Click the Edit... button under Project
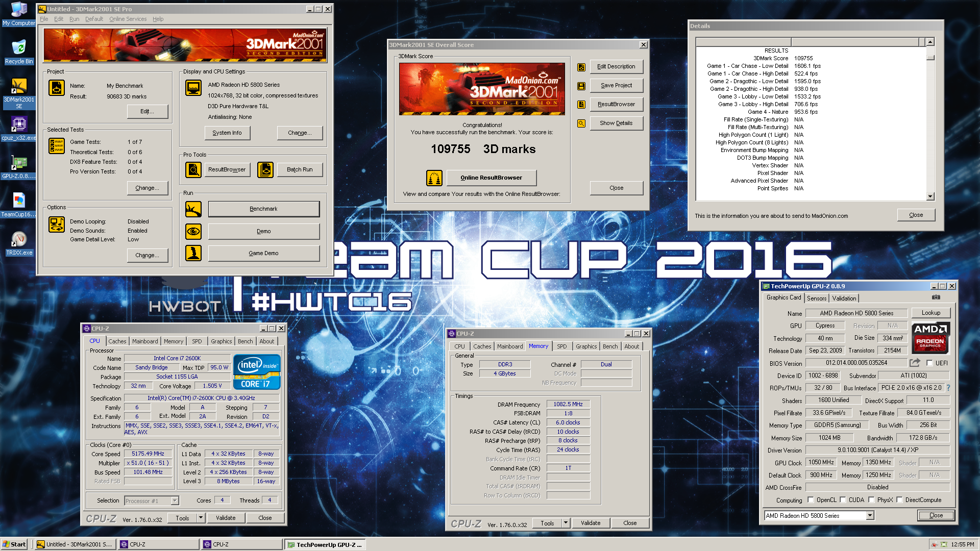Screen dimensions: 980x551 (x=147, y=111)
